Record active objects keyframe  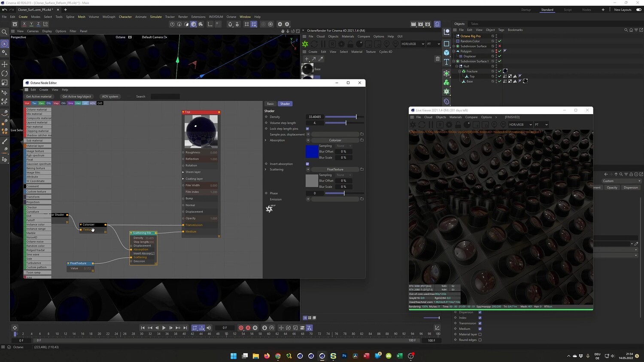click(x=241, y=328)
